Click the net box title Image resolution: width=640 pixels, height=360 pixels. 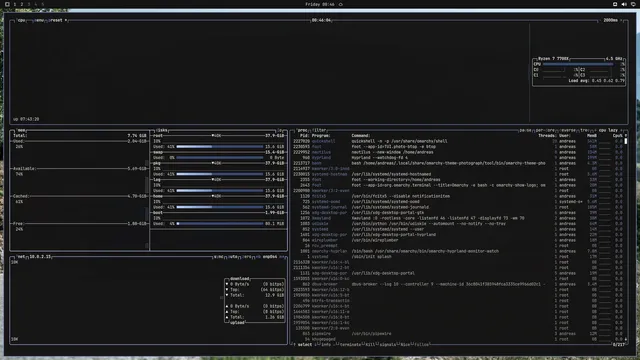(x=21, y=257)
